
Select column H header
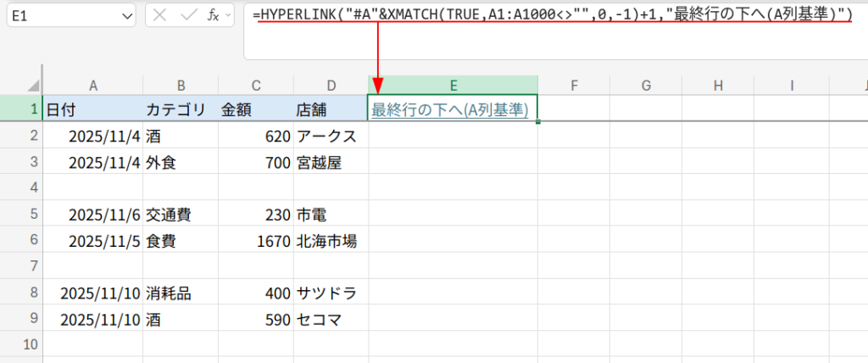tap(718, 85)
